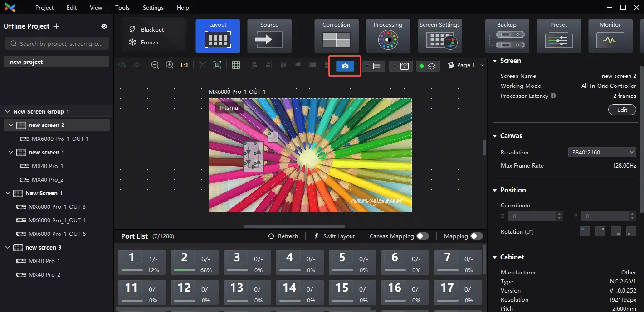The width and height of the screenshot is (644, 312).
Task: Click the align top icon
Action: coord(283,65)
